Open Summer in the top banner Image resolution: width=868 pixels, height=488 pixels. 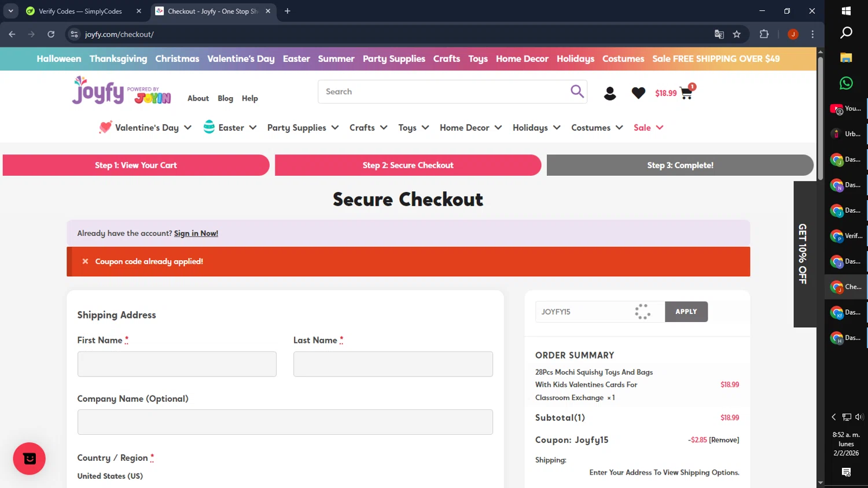click(x=336, y=58)
